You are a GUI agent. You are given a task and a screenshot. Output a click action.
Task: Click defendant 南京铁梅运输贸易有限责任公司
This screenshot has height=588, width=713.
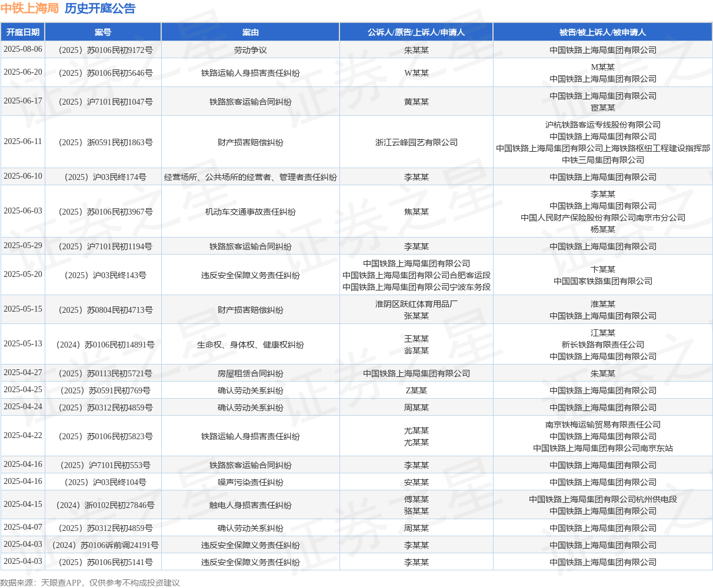pyautogui.click(x=602, y=425)
